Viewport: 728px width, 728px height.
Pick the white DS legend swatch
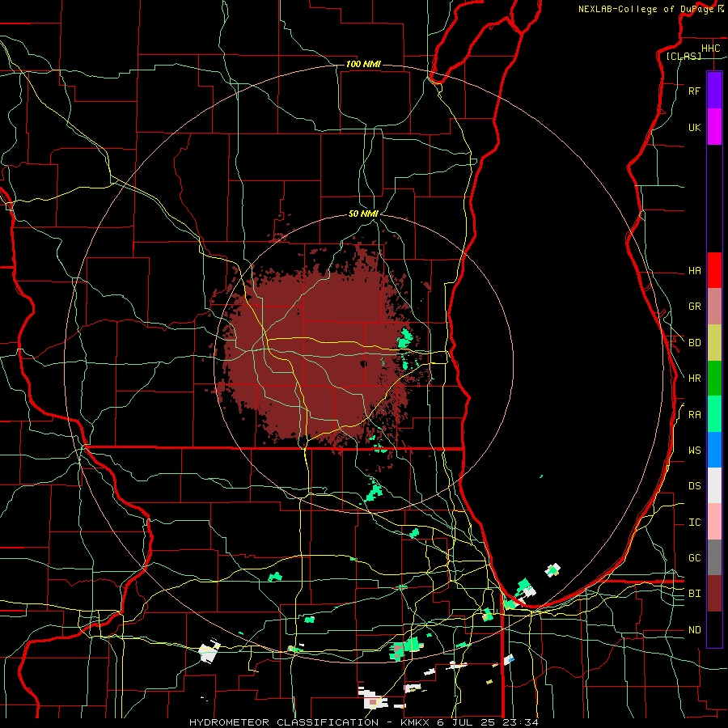point(714,485)
